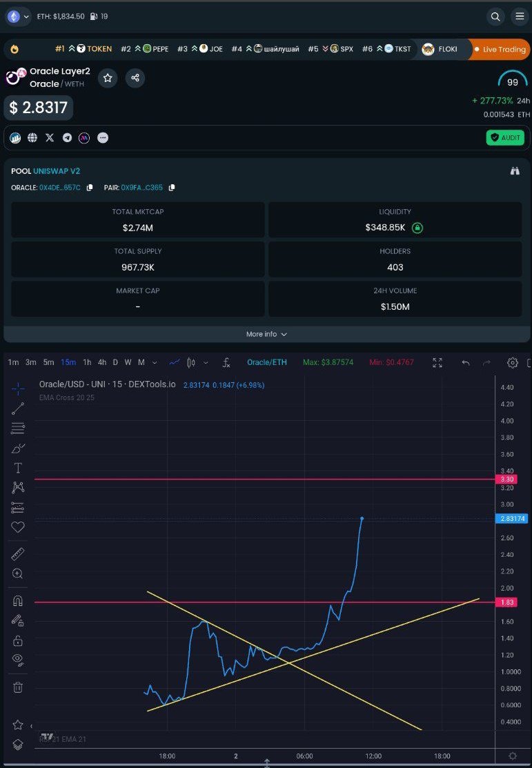Open the DEXTscore 99 gauge
This screenshot has width=532, height=768.
[x=513, y=80]
